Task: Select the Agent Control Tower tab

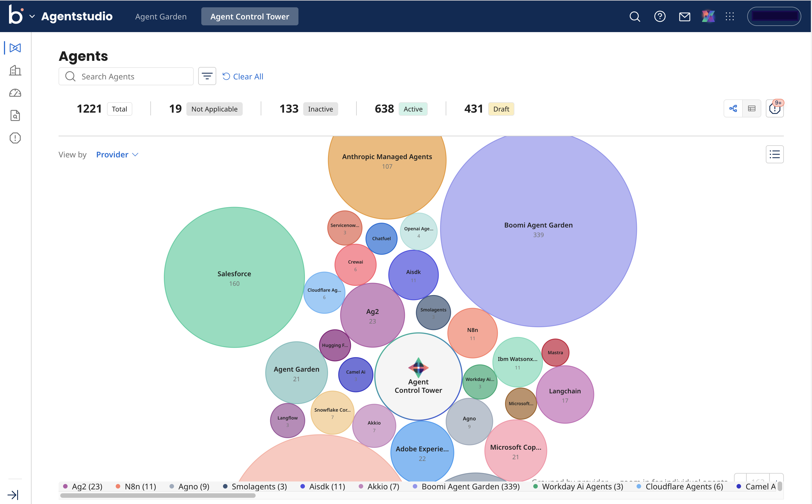Action: [x=250, y=16]
